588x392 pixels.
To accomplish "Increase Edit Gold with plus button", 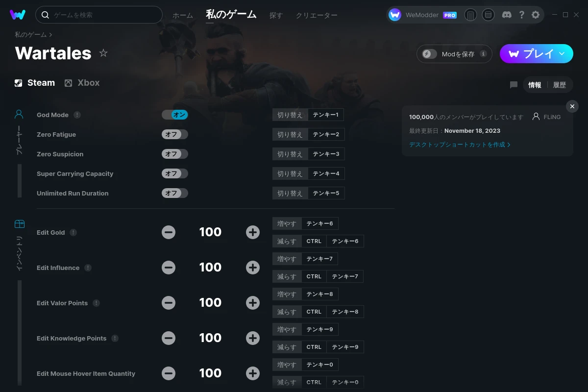I will pyautogui.click(x=253, y=232).
